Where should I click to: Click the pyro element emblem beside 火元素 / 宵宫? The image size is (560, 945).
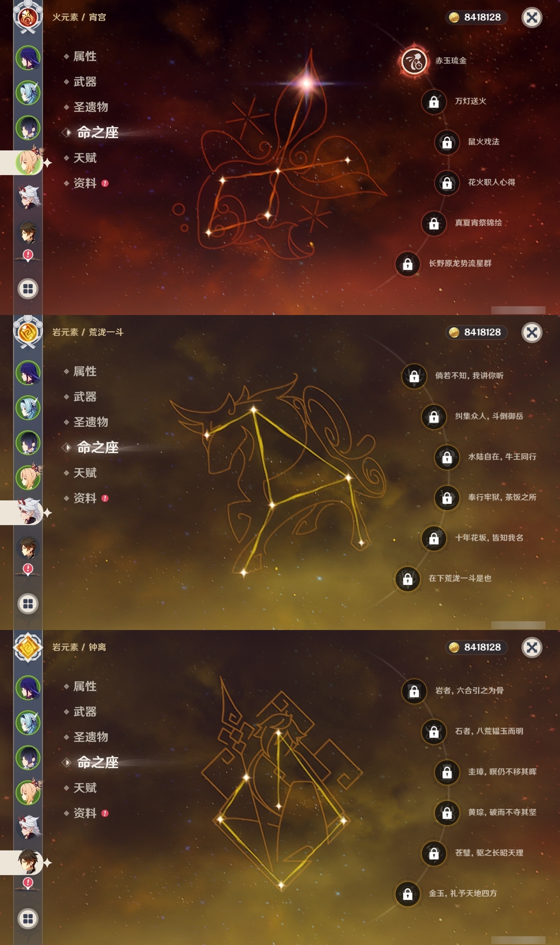pyautogui.click(x=28, y=17)
